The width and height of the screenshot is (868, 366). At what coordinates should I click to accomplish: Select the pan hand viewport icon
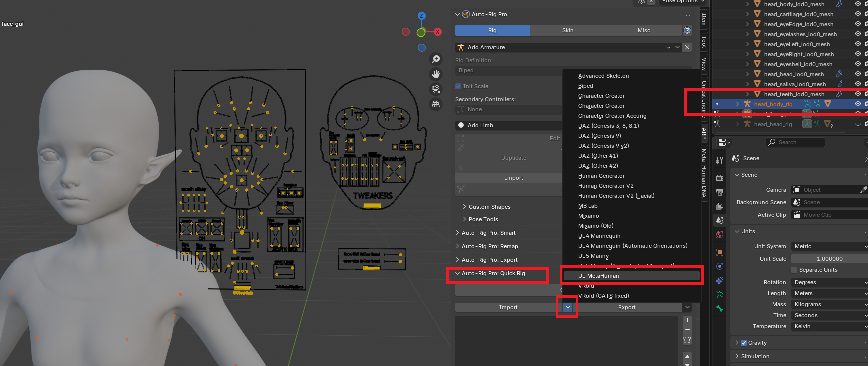[x=436, y=74]
